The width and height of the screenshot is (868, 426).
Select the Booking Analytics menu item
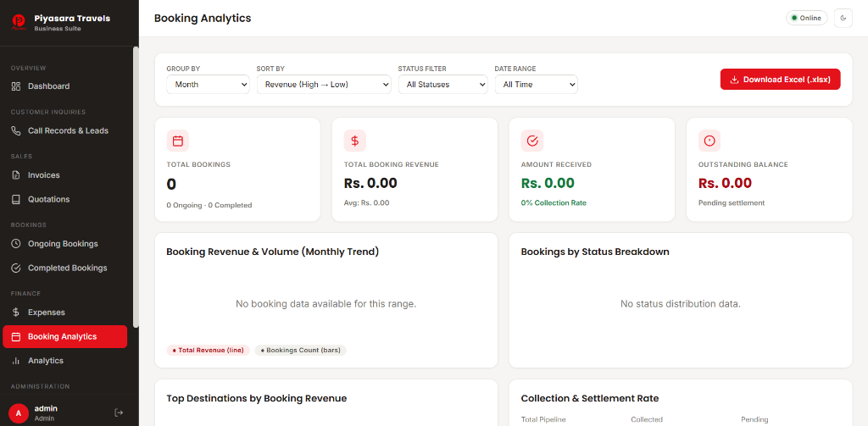tap(64, 337)
